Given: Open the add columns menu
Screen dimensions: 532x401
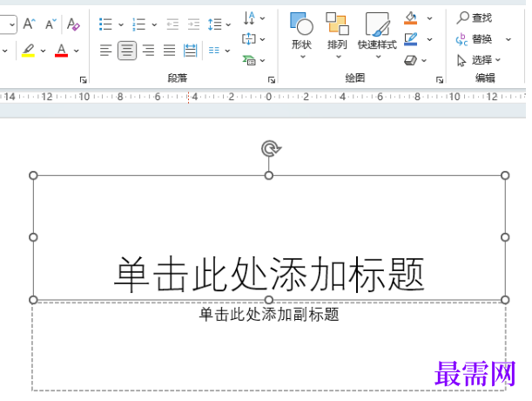Looking at the screenshot, I should point(213,51).
